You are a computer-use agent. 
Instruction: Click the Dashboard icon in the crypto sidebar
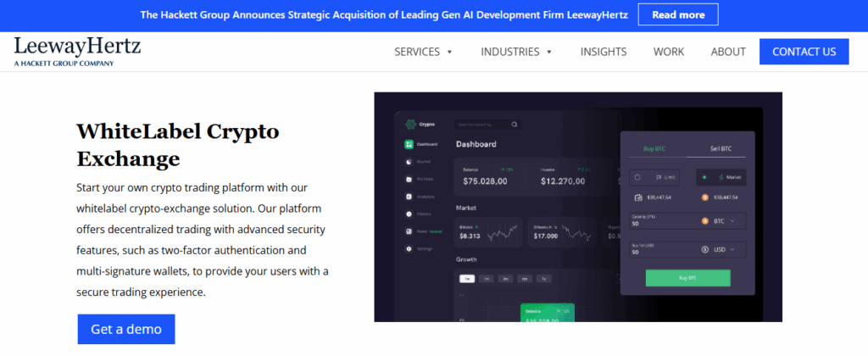pyautogui.click(x=409, y=145)
